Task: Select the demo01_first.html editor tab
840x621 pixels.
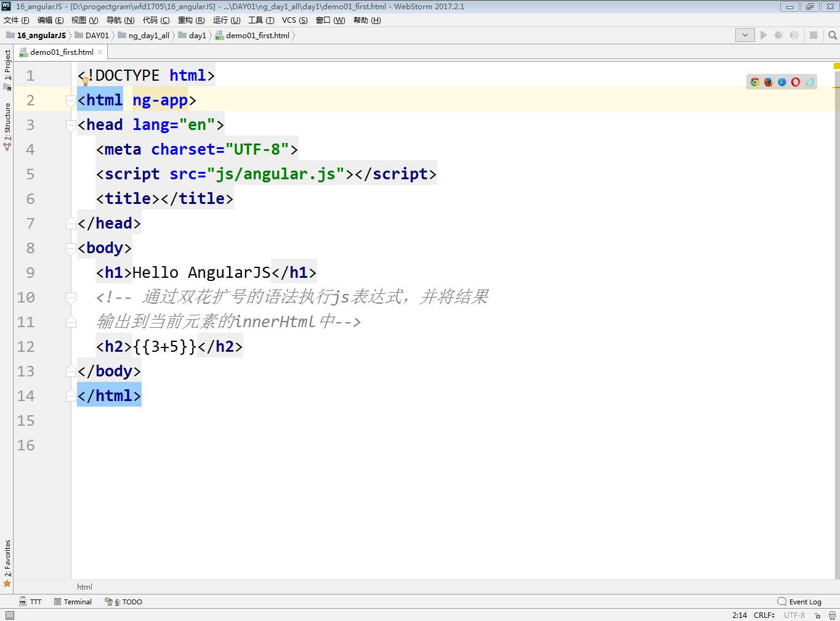Action: [61, 52]
